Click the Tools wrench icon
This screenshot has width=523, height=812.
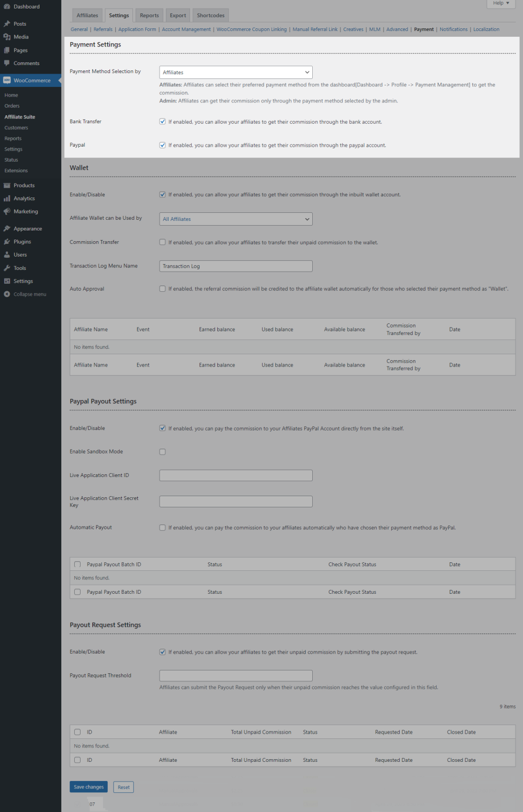[x=7, y=268]
